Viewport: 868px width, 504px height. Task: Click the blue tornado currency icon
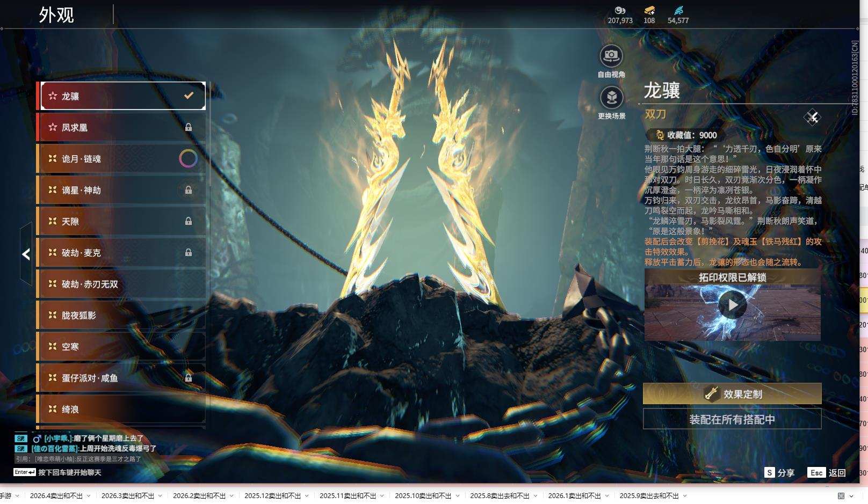[678, 10]
